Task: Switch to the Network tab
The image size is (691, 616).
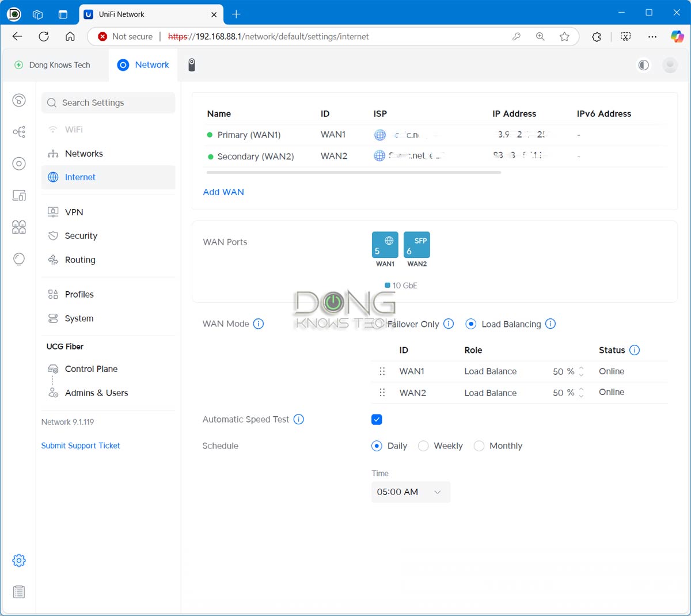Action: (x=143, y=65)
